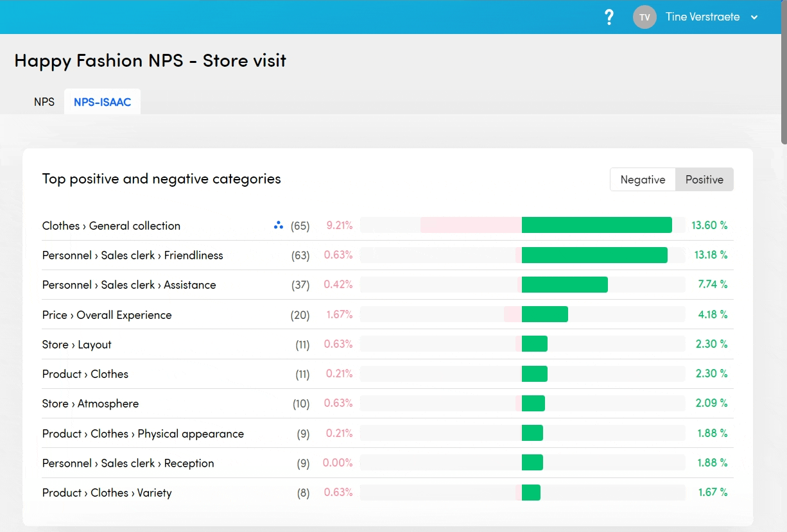Open Personnel Sales clerk Friendliness row
787x532 pixels.
tap(132, 255)
